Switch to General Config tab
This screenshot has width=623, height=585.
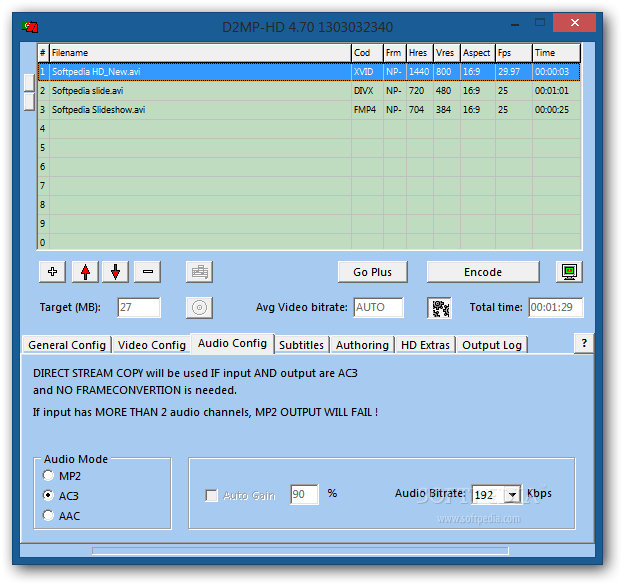(67, 345)
